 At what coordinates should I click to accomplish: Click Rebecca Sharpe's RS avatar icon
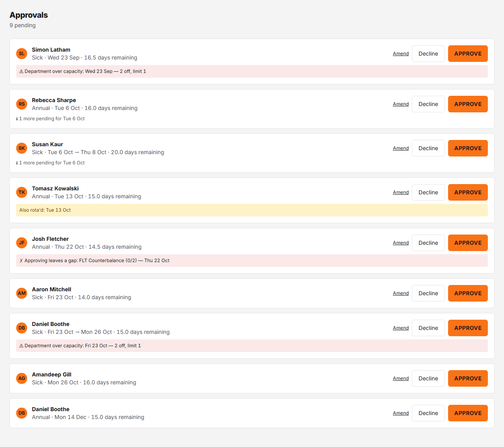pyautogui.click(x=22, y=104)
